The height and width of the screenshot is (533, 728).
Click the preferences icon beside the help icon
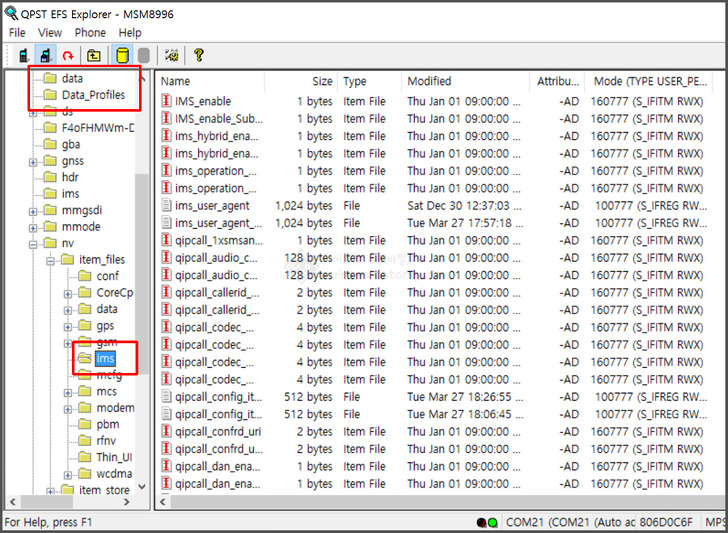pyautogui.click(x=171, y=56)
